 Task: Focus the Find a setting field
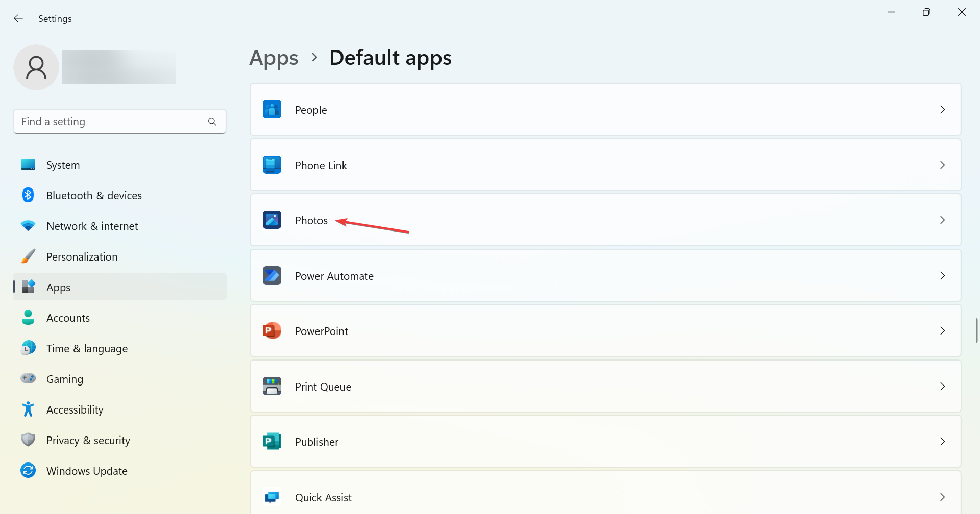point(119,121)
